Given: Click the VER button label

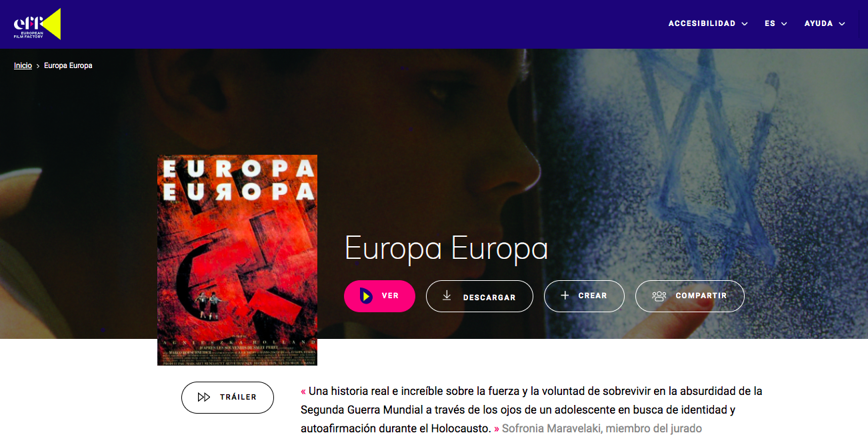Looking at the screenshot, I should coord(390,296).
